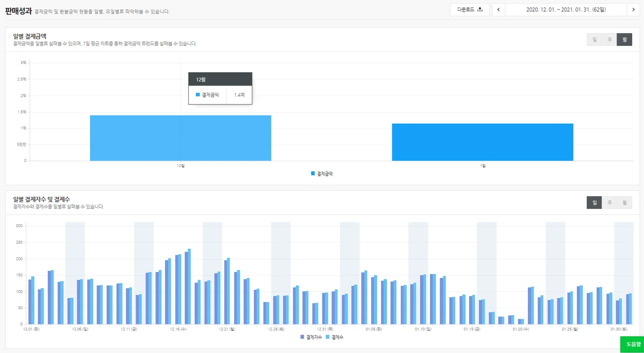
Task: Click the 12.11 (금) axis date label
Action: pos(129,329)
